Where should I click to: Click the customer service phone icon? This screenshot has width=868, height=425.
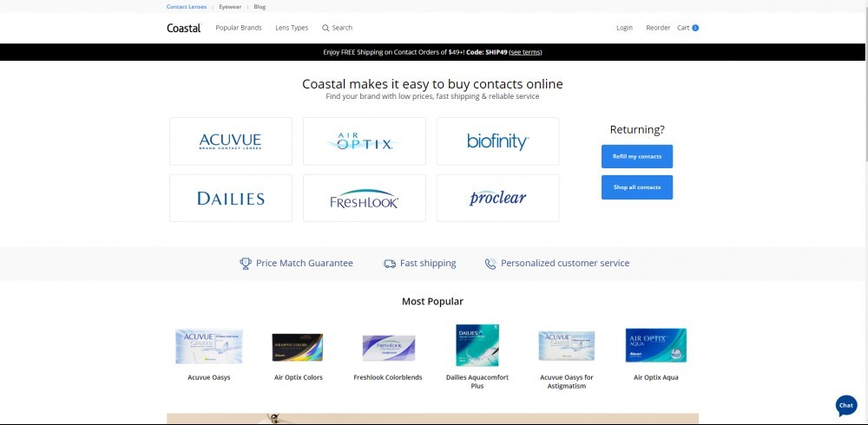click(x=490, y=264)
